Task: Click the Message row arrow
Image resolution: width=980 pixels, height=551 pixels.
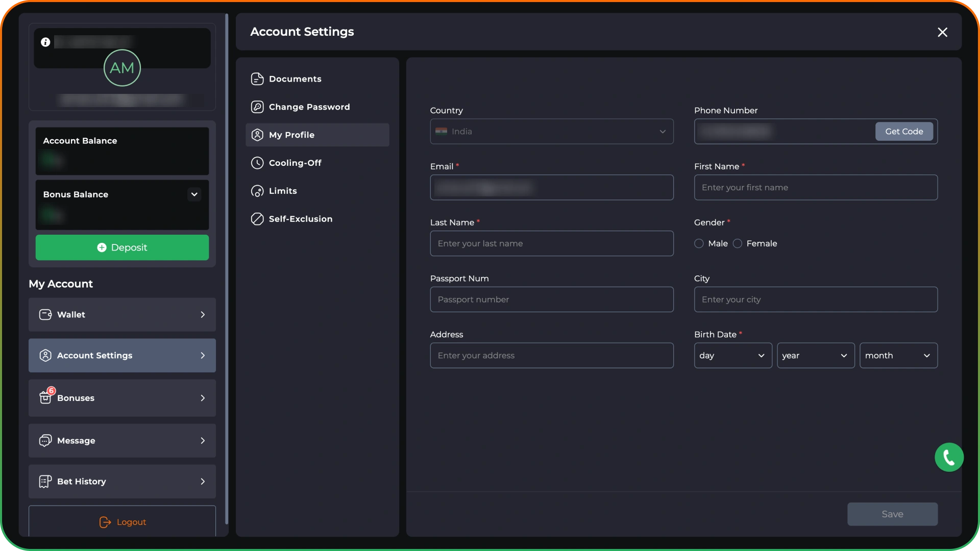Action: [x=203, y=441]
